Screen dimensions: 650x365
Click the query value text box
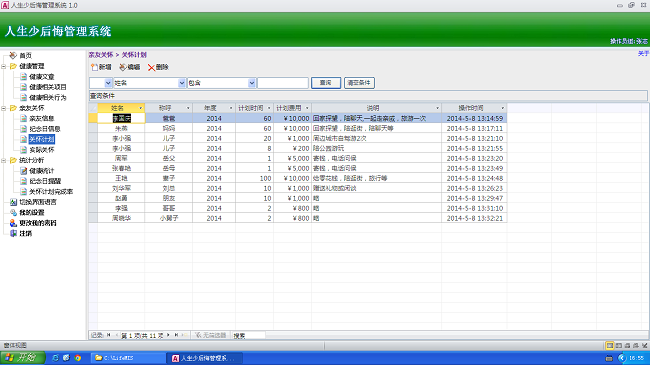pos(283,83)
